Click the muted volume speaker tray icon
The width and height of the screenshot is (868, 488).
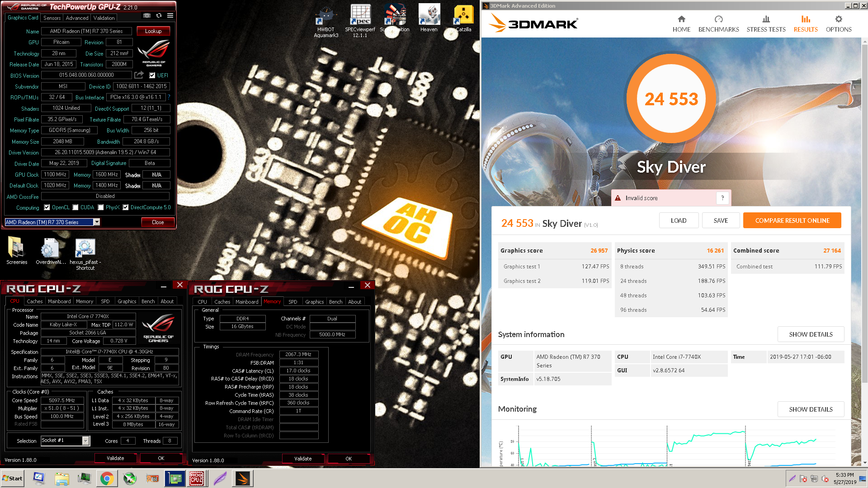pyautogui.click(x=825, y=479)
